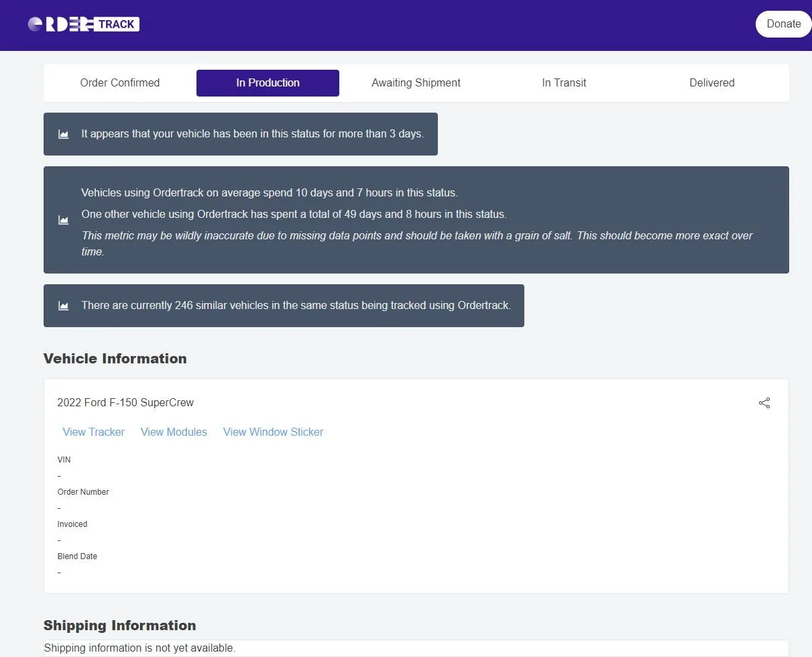Click the Ordertrack logo in header

point(83,24)
